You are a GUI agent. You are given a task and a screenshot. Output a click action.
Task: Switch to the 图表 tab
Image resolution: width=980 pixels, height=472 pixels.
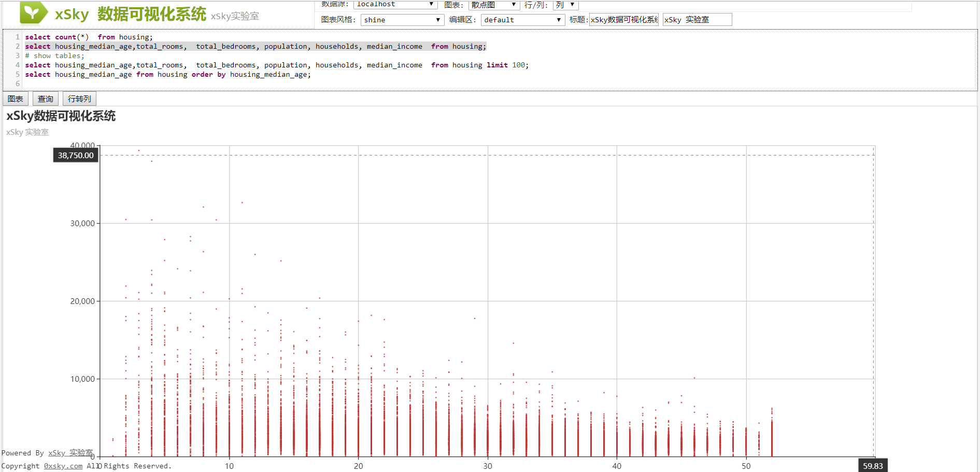(x=16, y=99)
